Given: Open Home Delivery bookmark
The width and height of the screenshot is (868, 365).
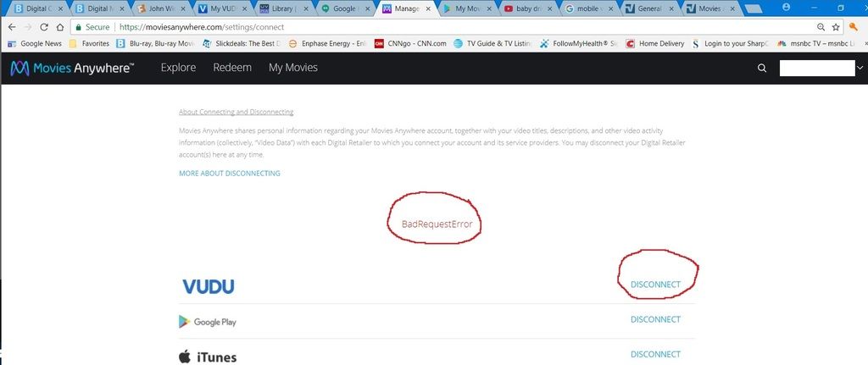Looking at the screenshot, I should [655, 44].
